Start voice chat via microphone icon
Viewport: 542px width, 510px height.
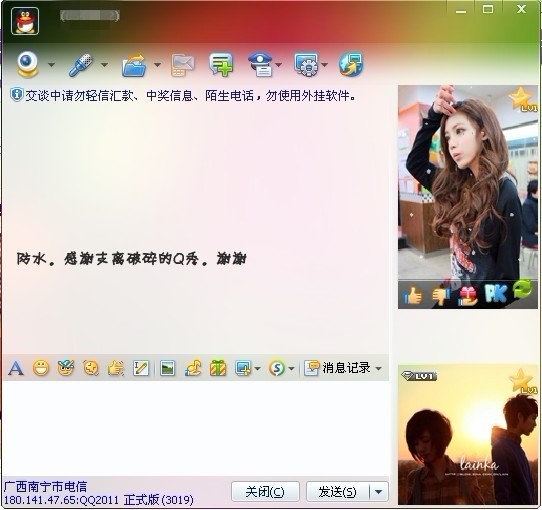point(81,65)
